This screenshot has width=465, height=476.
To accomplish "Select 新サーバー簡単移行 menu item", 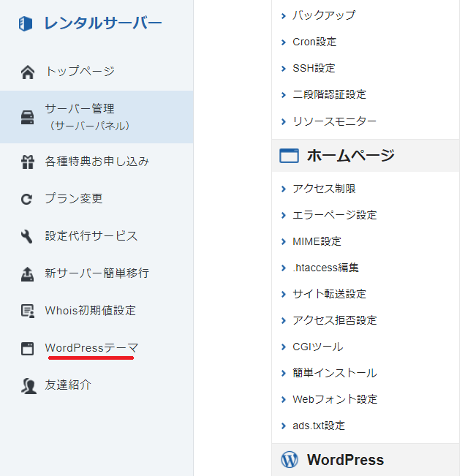I will pyautogui.click(x=97, y=273).
